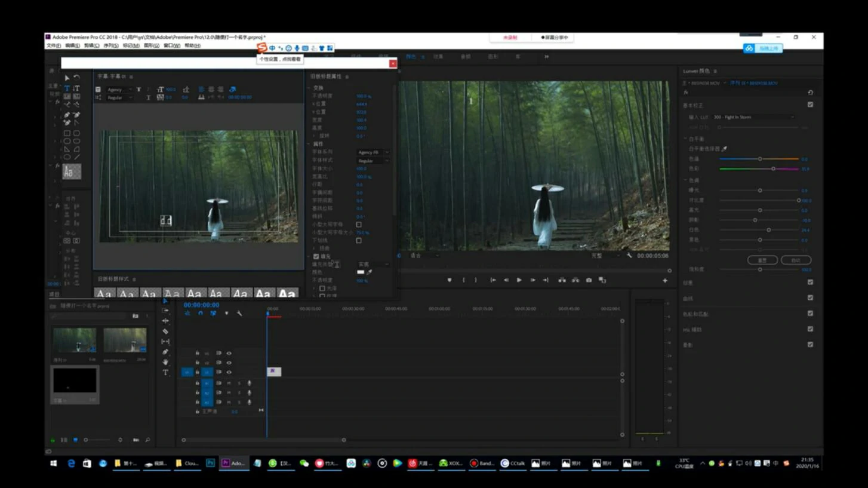Screen dimensions: 868x488
Task: Click the Aa style preview box in tool panel
Action: tap(72, 172)
